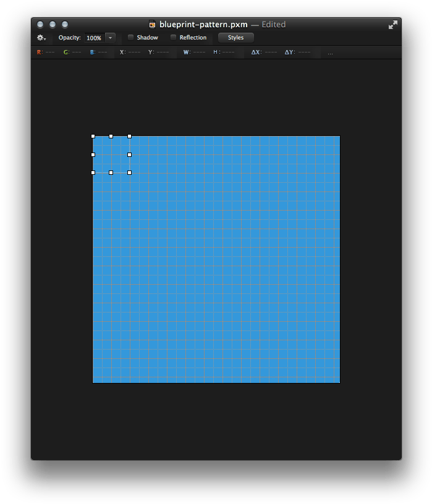Enable the Reflection checkbox
The image size is (432, 504).
(173, 38)
